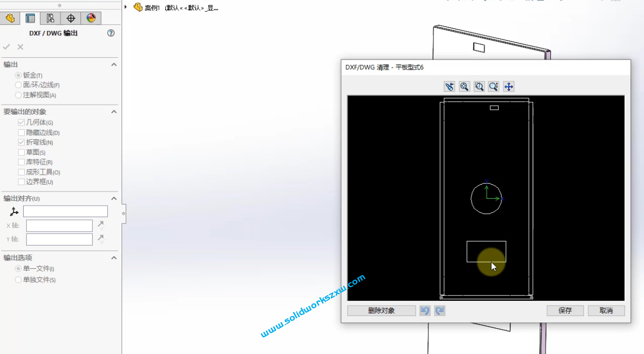The height and width of the screenshot is (354, 644).
Task: Click the 保存 button
Action: [565, 310]
